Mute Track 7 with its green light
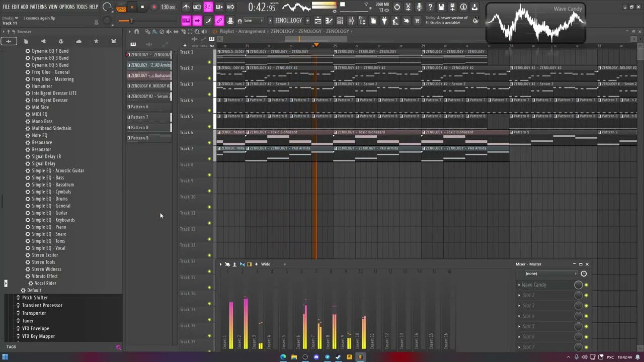Viewport: 644px width, 362px height. click(209, 159)
